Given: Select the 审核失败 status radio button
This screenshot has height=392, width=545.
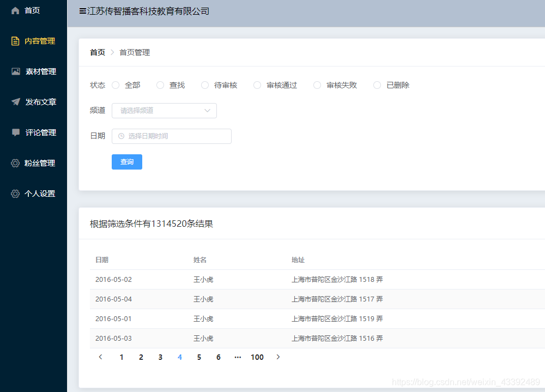Looking at the screenshot, I should click(317, 85).
